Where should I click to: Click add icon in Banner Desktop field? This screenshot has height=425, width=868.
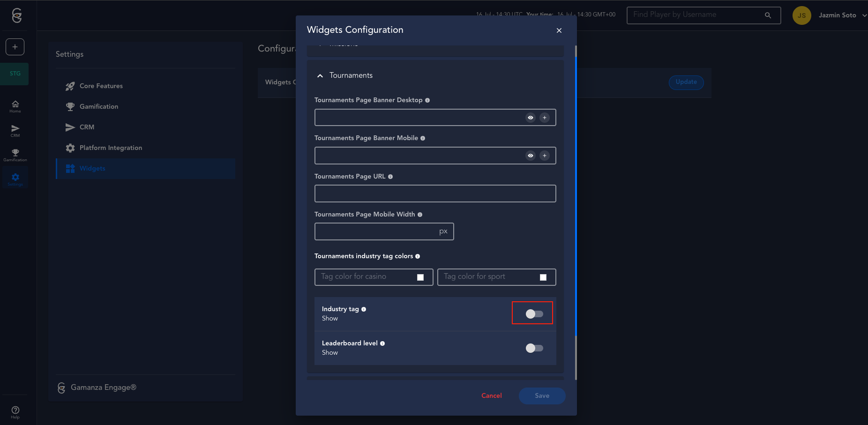click(x=544, y=118)
